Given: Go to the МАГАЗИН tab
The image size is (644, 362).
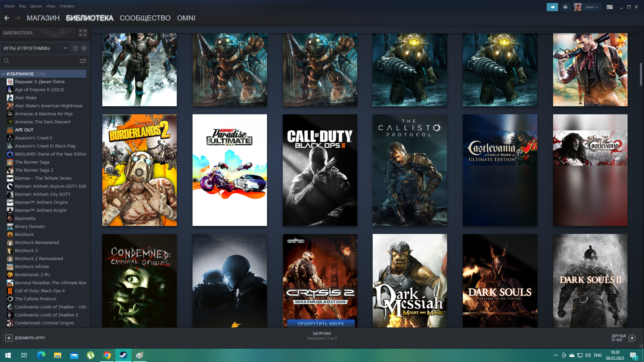Looking at the screenshot, I should click(x=43, y=18).
